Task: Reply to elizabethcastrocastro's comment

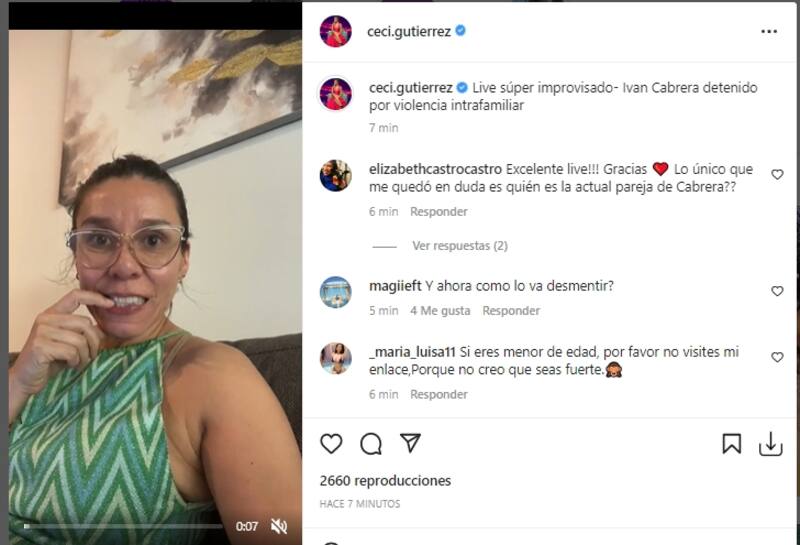Action: pos(439,212)
